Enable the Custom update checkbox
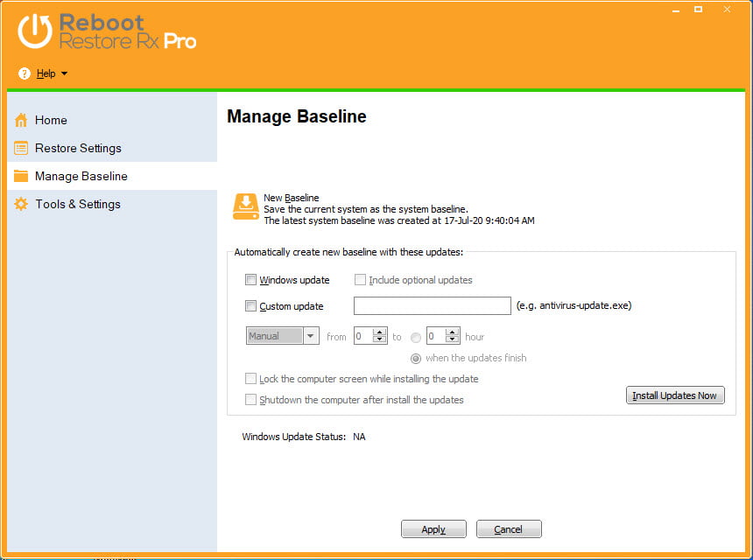This screenshot has height=560, width=753. tap(250, 306)
